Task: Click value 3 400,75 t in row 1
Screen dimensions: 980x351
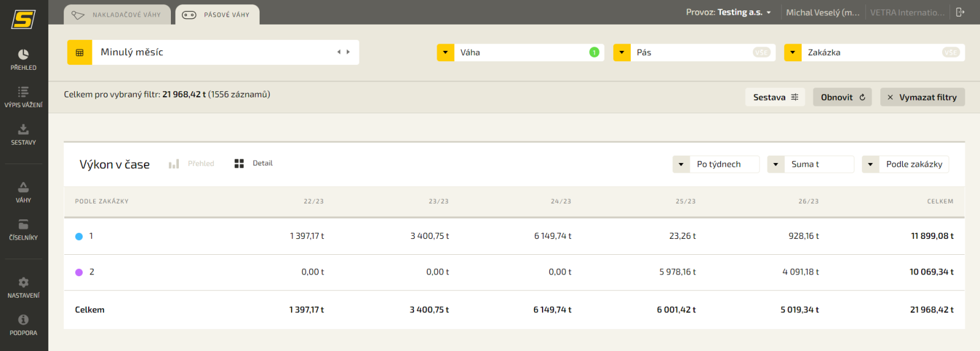Action: [x=429, y=236]
